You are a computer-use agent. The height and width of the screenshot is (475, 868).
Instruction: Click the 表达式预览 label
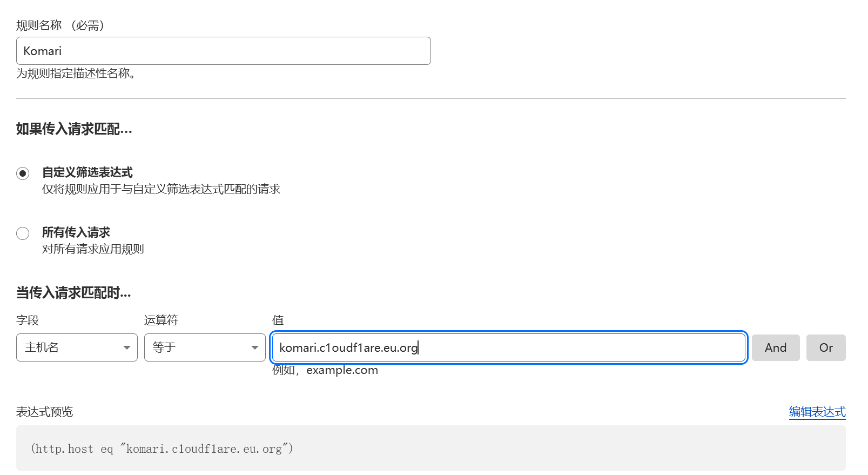click(44, 412)
